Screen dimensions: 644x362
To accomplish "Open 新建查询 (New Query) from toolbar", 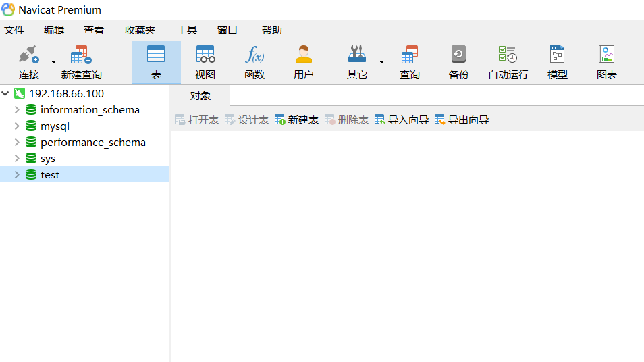I will (81, 61).
